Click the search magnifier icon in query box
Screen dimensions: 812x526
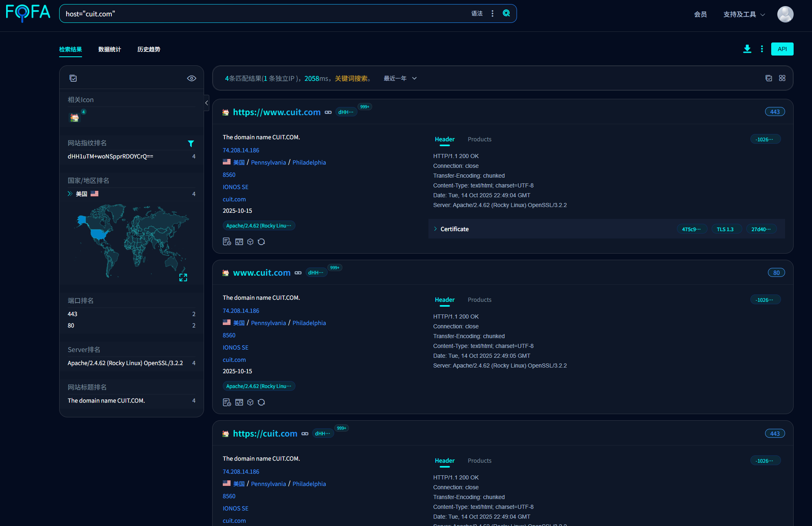pos(506,13)
